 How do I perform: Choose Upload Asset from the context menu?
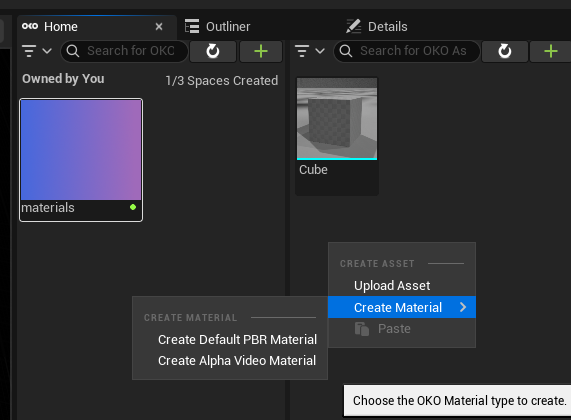pos(402,286)
